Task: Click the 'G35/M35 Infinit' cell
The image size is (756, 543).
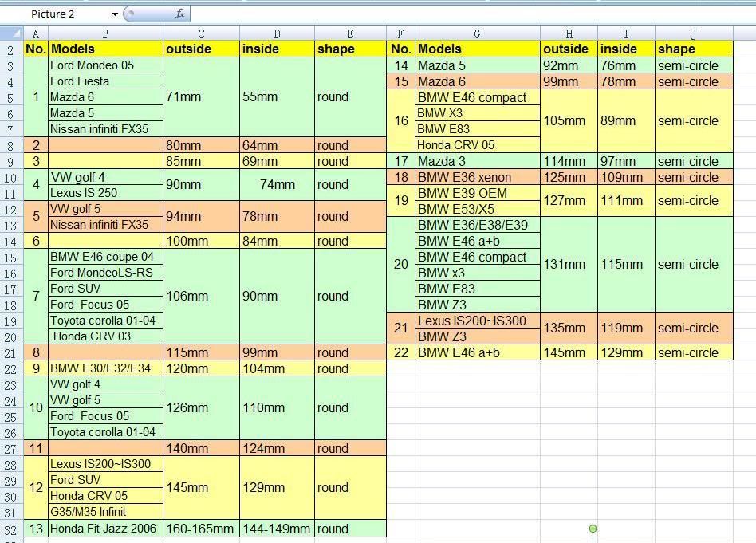Action: click(105, 512)
